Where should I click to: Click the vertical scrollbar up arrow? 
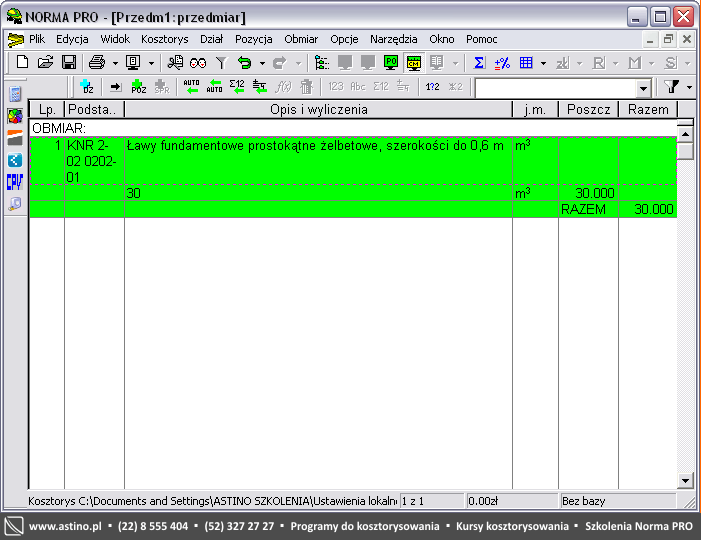point(685,134)
